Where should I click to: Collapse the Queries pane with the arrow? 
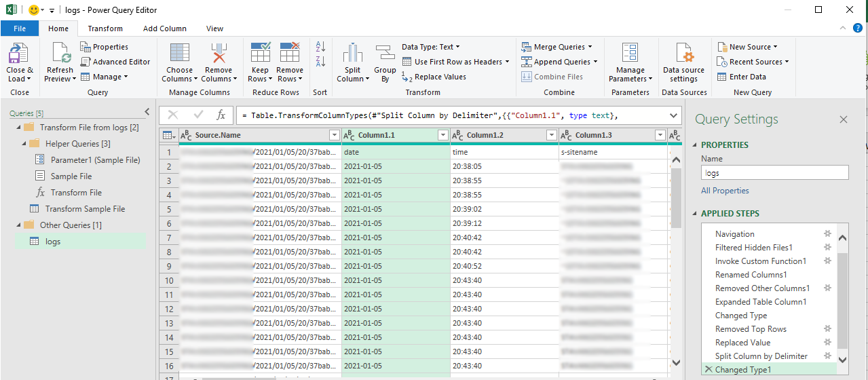pyautogui.click(x=147, y=112)
